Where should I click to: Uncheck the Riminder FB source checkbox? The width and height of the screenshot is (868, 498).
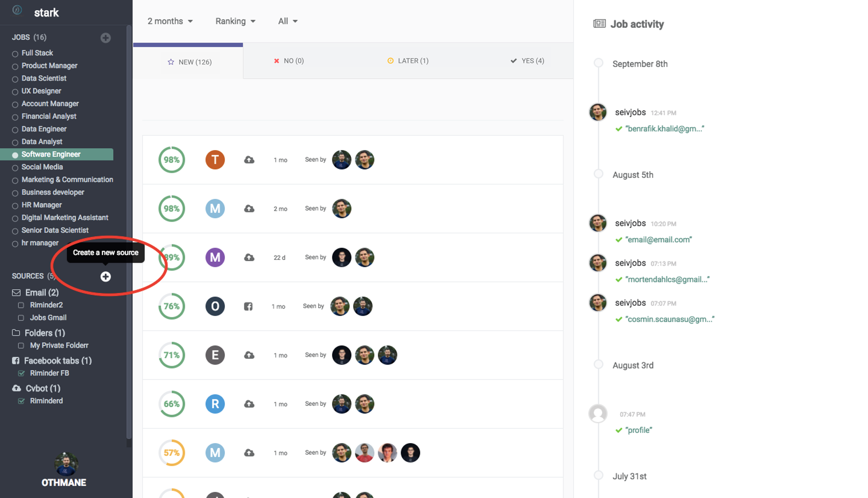click(x=21, y=373)
